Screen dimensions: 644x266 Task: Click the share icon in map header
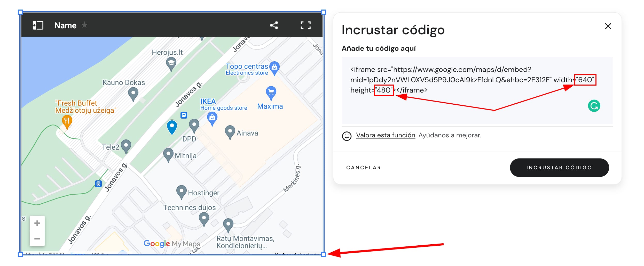pos(274,25)
